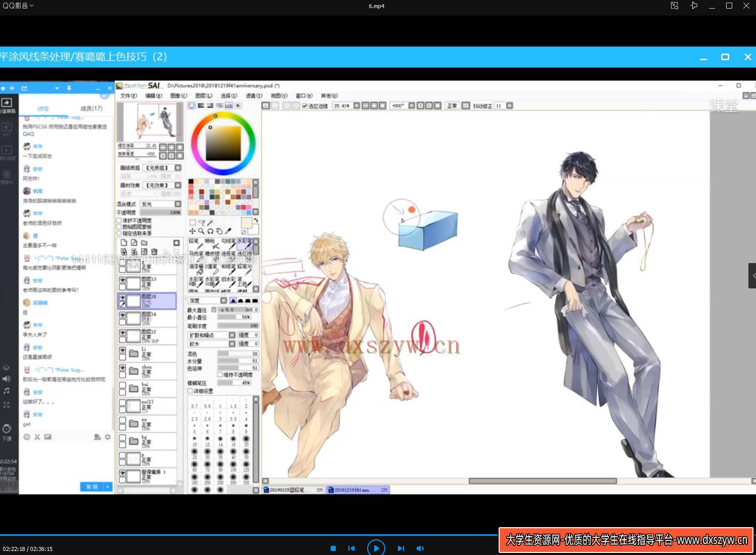Adjust the 笔刷浓度 brush density slider

[238, 326]
